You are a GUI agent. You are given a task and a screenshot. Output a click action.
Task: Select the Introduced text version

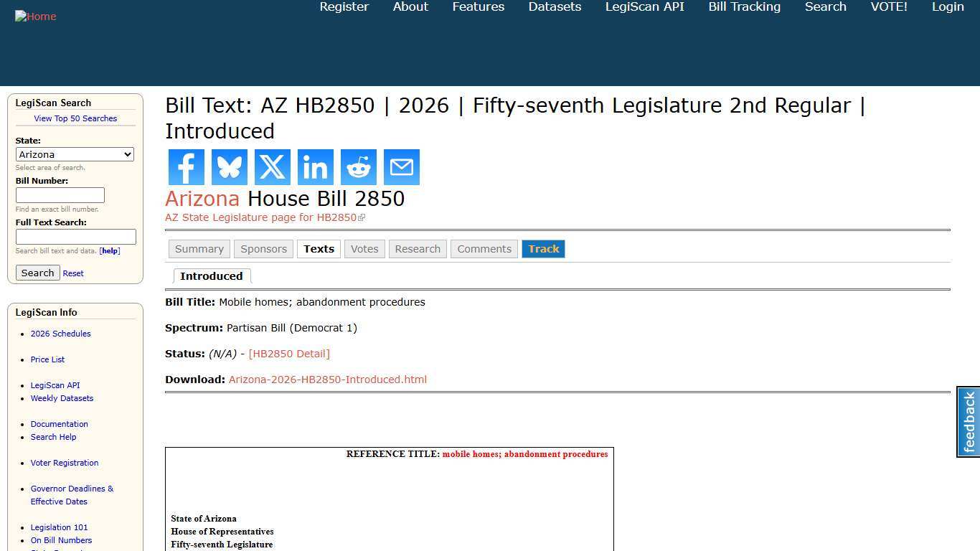(x=212, y=275)
